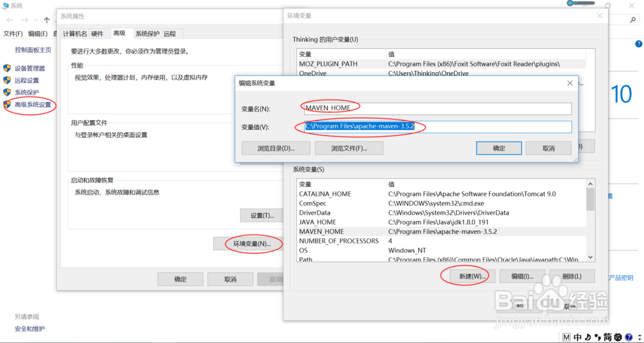The image size is (644, 343).
Task: Click the M input method tray icon
Action: (566, 337)
